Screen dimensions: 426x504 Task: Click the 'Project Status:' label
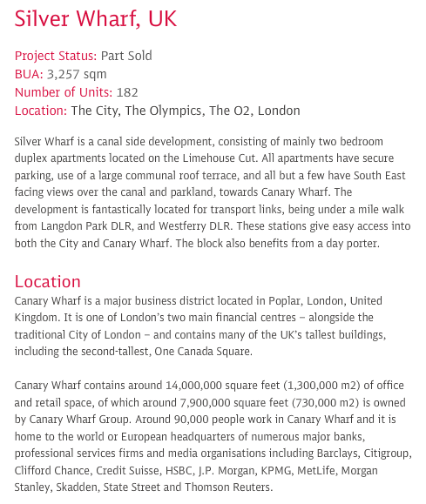point(56,56)
